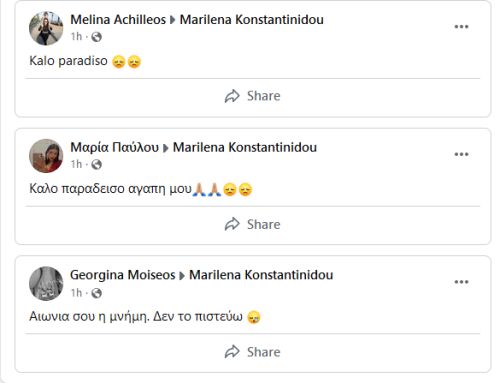Visit Melina Achilleos profile via name link
500x383 pixels.
click(118, 20)
